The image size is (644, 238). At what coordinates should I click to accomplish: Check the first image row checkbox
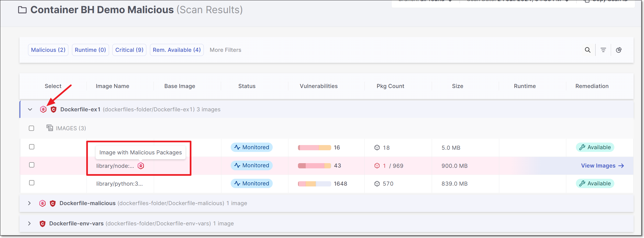tap(32, 147)
